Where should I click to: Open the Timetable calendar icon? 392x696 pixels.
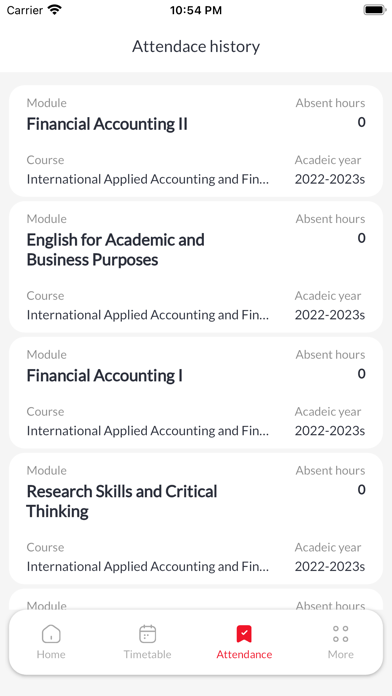pos(147,634)
